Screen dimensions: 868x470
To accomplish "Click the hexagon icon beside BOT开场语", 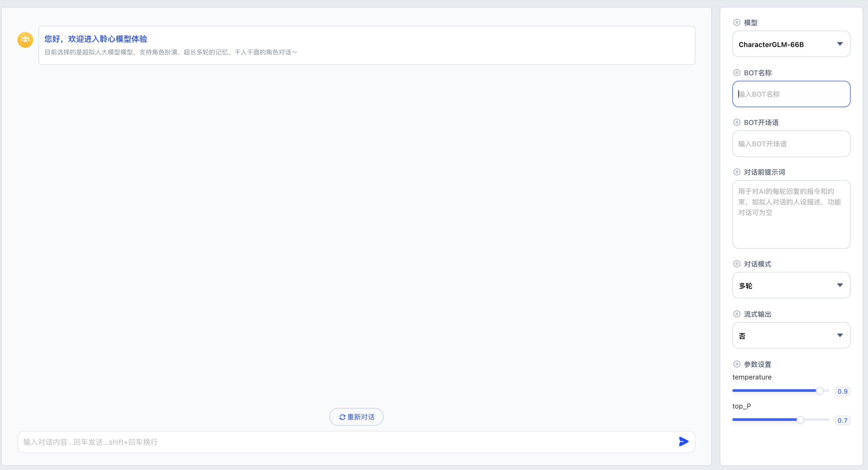I will coord(737,123).
